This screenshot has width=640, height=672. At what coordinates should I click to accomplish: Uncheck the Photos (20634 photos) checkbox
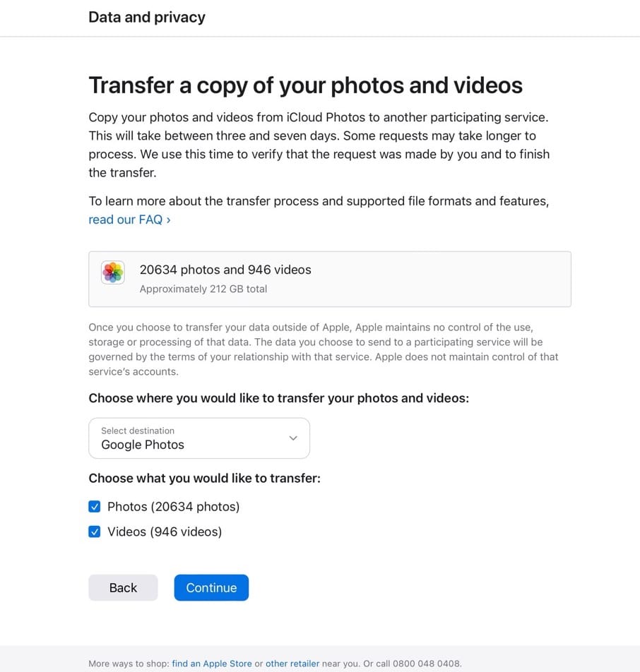(95, 507)
